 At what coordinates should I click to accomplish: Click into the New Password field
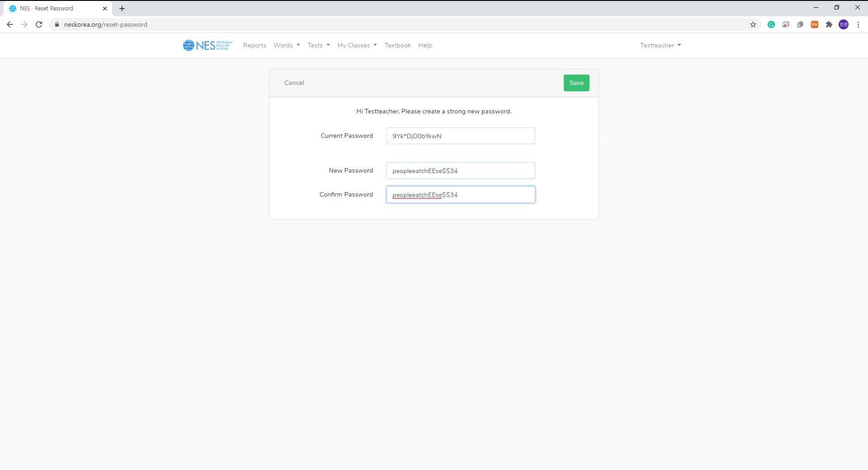coord(461,171)
